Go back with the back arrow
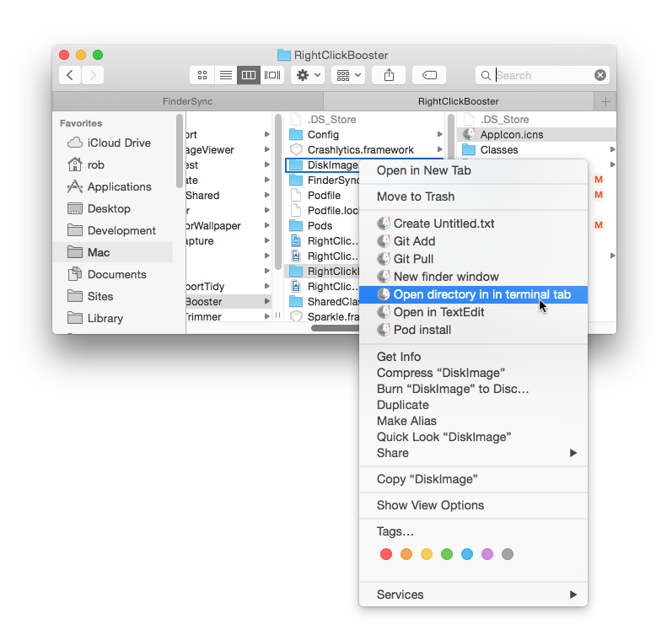 tap(70, 75)
